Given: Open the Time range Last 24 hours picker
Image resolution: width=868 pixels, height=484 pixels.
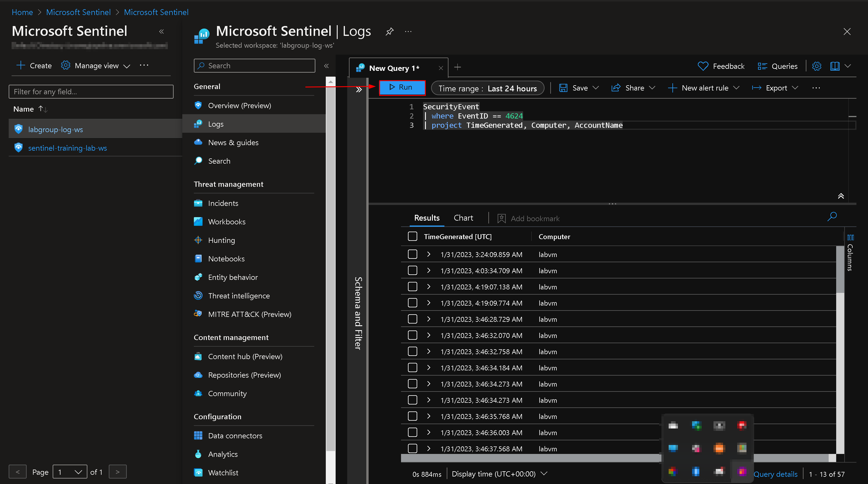Looking at the screenshot, I should (x=487, y=88).
